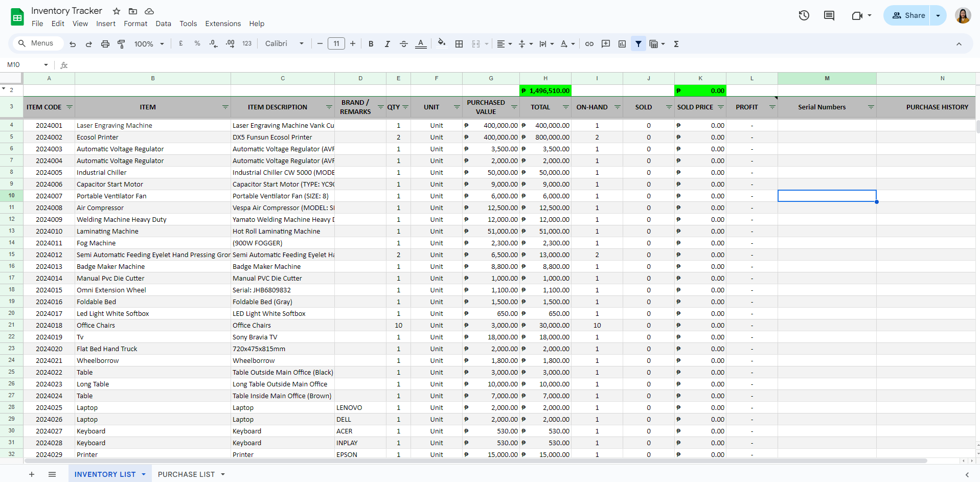Open the fill color picker
980x482 pixels.
coord(441,44)
